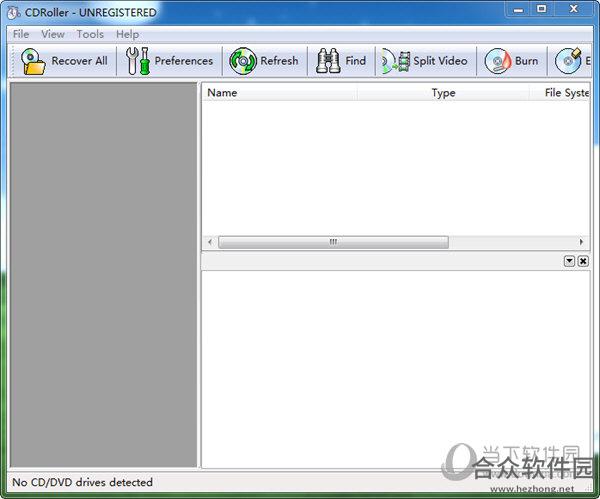Click the horizontal scrollbar left arrow

[x=210, y=242]
